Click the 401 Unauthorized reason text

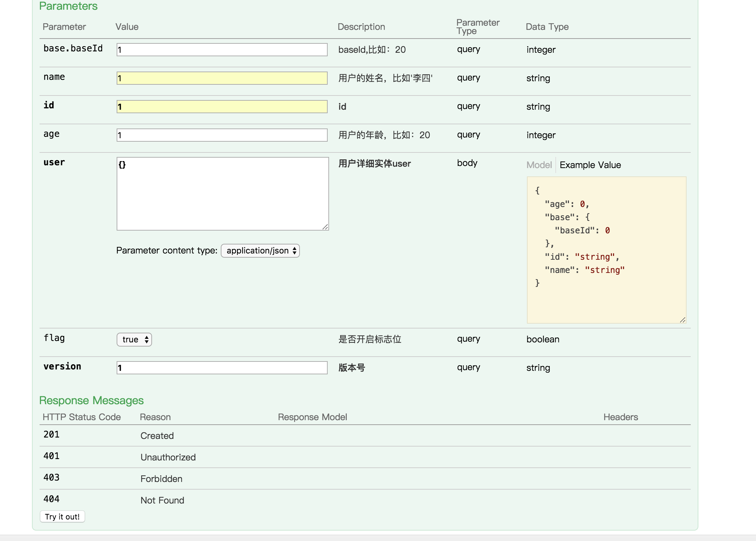pyautogui.click(x=168, y=457)
